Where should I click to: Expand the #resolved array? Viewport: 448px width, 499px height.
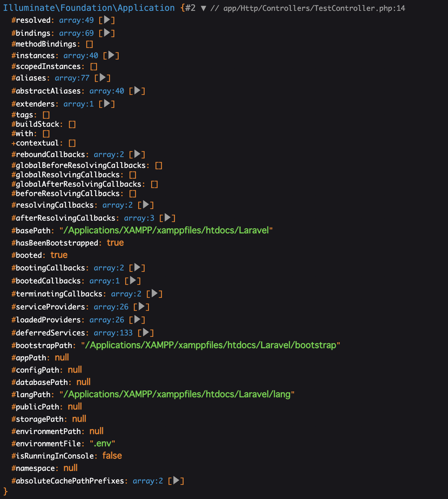pos(107,20)
